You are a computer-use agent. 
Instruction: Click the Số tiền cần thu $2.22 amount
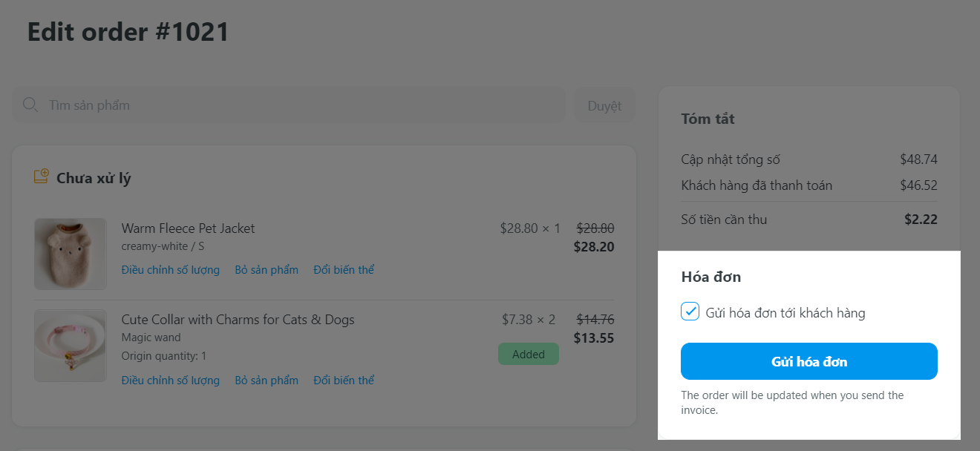click(x=921, y=220)
